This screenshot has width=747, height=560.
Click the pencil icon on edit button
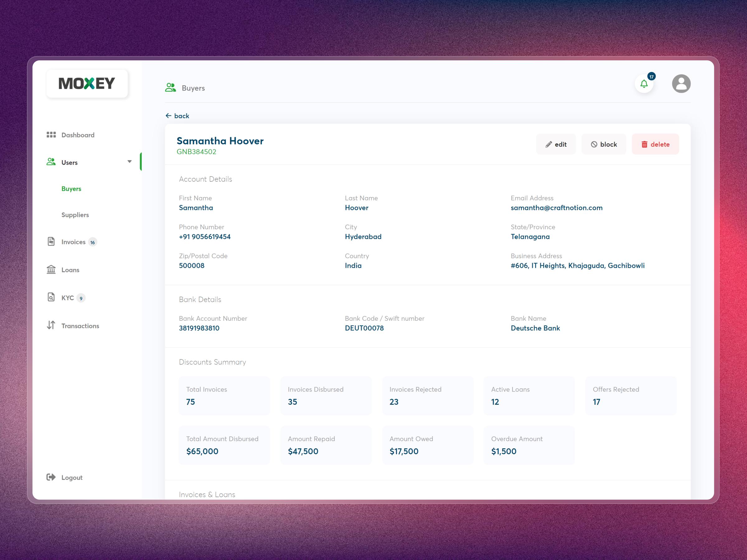pos(549,144)
